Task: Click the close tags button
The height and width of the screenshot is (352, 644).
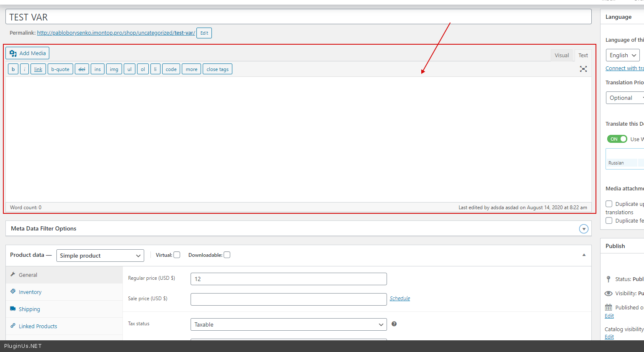Action: (217, 69)
